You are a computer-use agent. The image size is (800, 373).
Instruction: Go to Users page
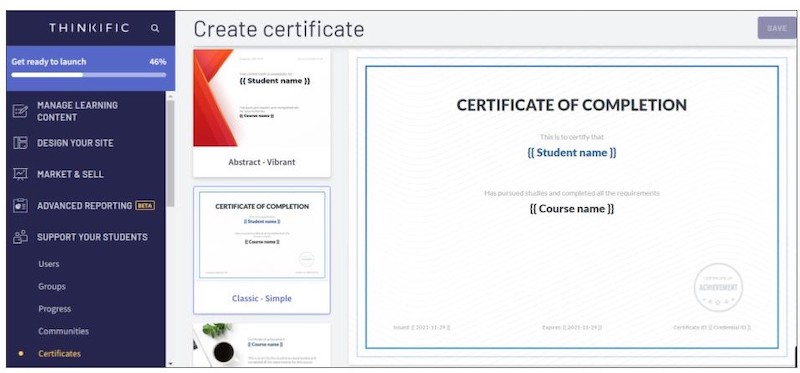coord(48,264)
